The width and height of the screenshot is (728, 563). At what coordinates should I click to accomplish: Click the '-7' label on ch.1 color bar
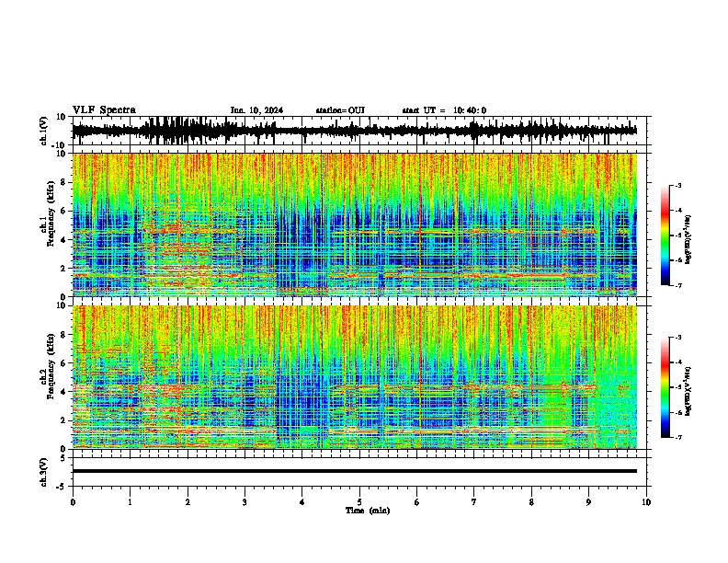[678, 285]
